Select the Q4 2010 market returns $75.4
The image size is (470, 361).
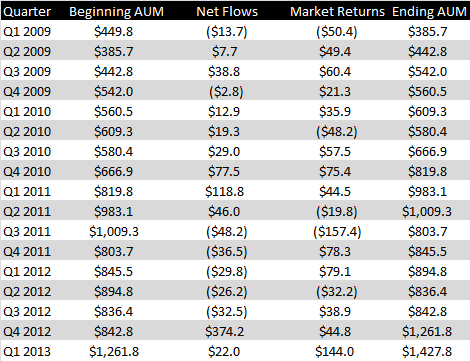(335, 172)
